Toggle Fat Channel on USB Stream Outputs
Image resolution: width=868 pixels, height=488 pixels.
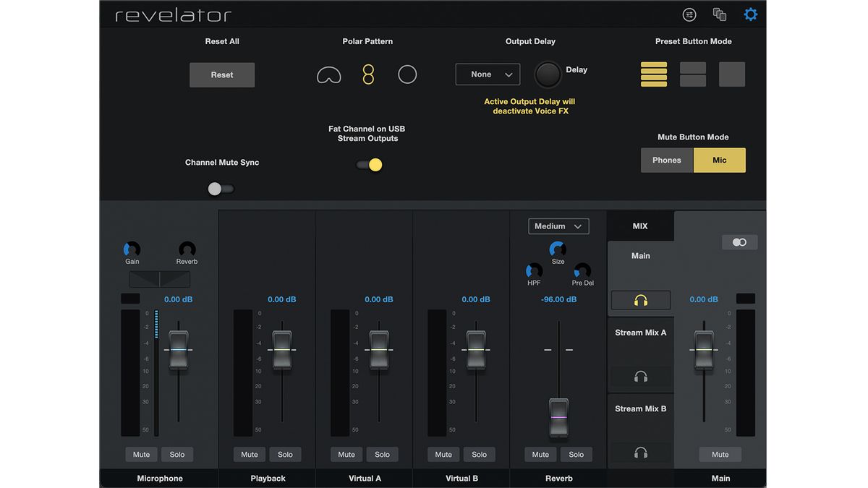(369, 165)
